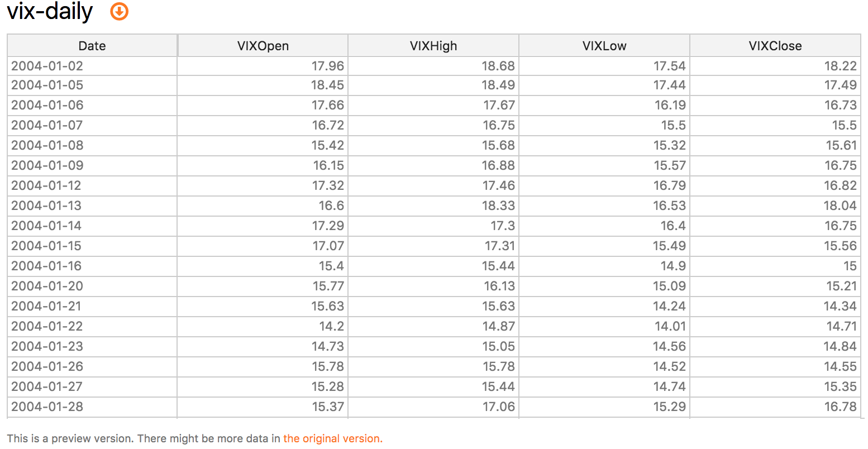Select the 2004-01-02 date cell
The image size is (868, 449).
[x=47, y=66]
